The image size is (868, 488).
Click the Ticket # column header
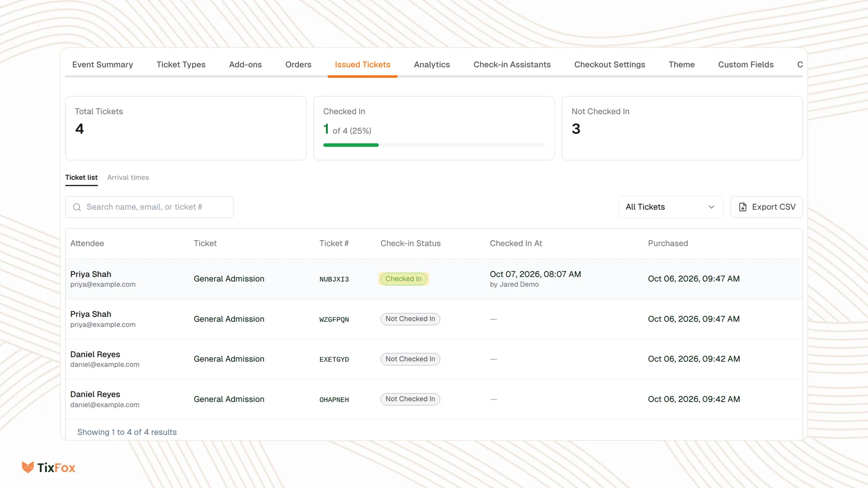point(334,244)
